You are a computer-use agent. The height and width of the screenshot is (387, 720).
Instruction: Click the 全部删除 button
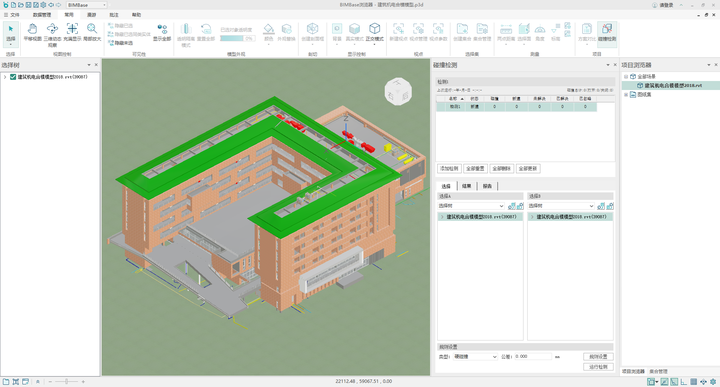(x=501, y=168)
